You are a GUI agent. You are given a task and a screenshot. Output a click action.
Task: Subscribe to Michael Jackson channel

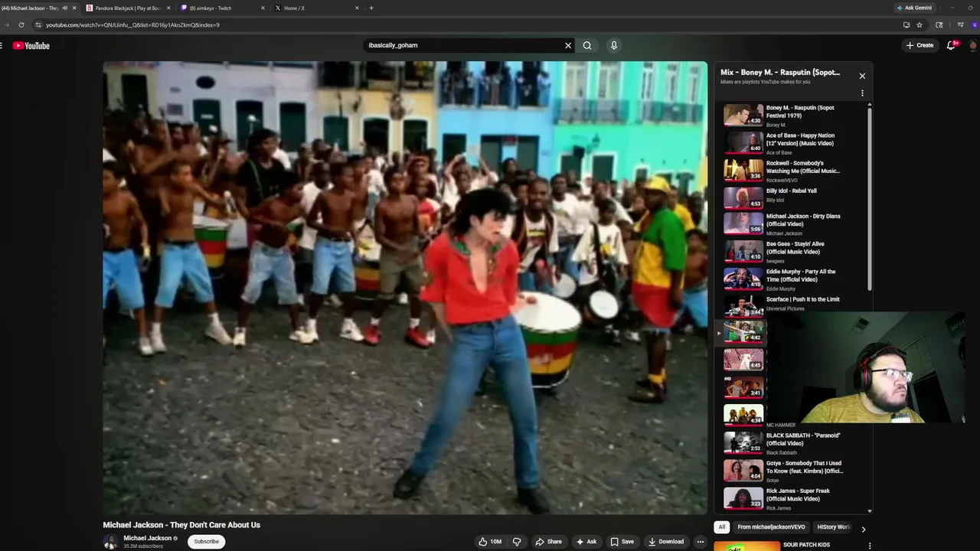pyautogui.click(x=206, y=542)
